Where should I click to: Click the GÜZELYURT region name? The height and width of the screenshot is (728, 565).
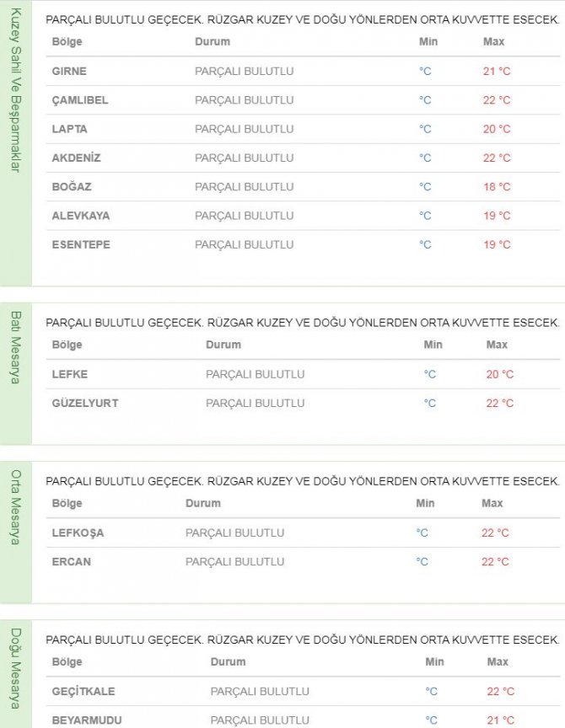pyautogui.click(x=85, y=403)
